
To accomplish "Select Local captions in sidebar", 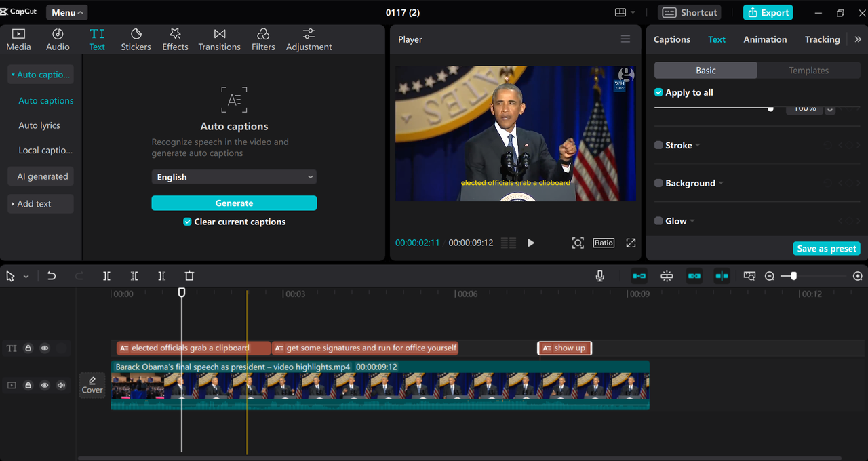I will click(x=45, y=150).
